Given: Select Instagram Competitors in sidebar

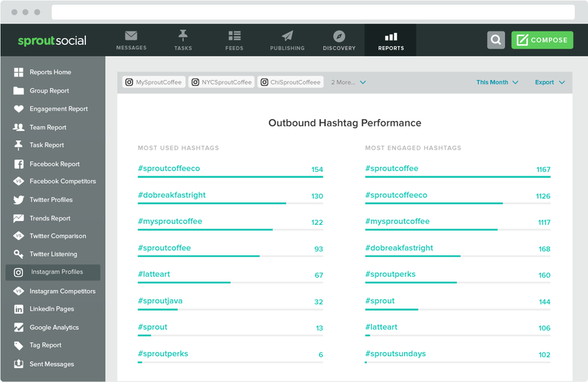Looking at the screenshot, I should [x=53, y=292].
